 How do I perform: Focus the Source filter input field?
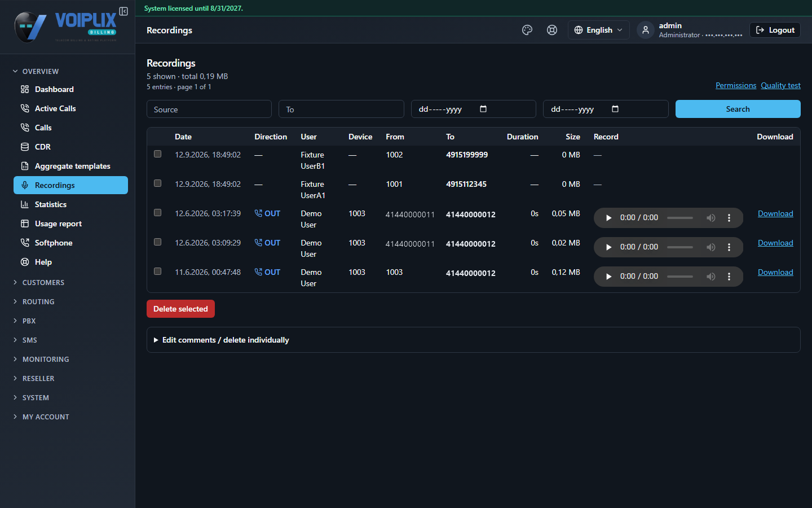tap(209, 109)
